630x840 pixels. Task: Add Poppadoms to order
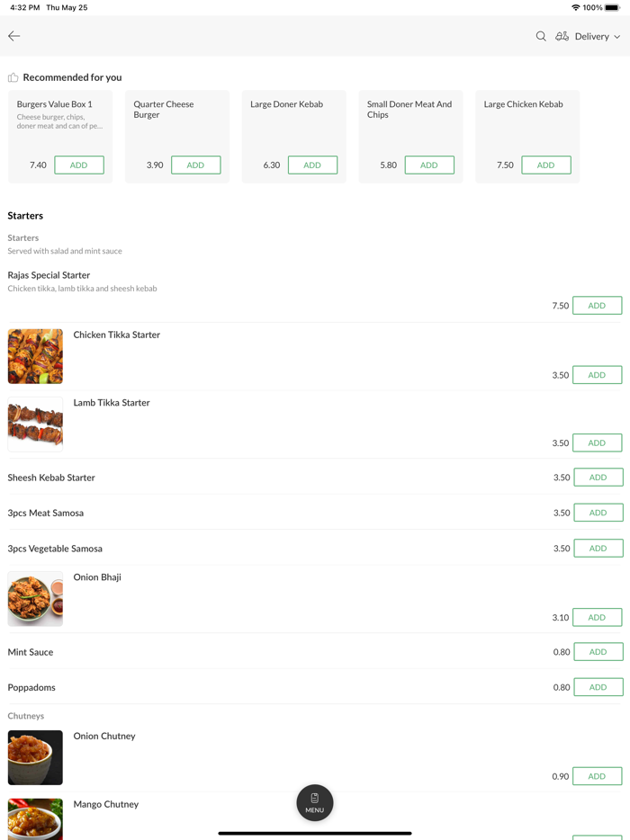[597, 686]
